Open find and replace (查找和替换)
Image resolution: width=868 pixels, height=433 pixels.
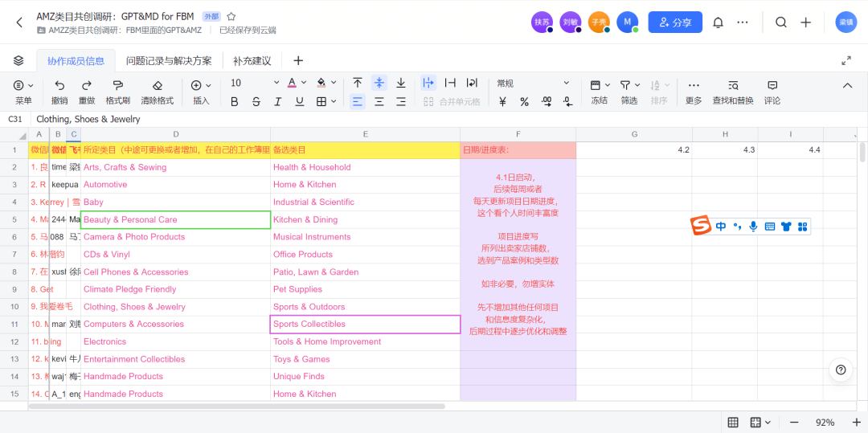coord(733,92)
